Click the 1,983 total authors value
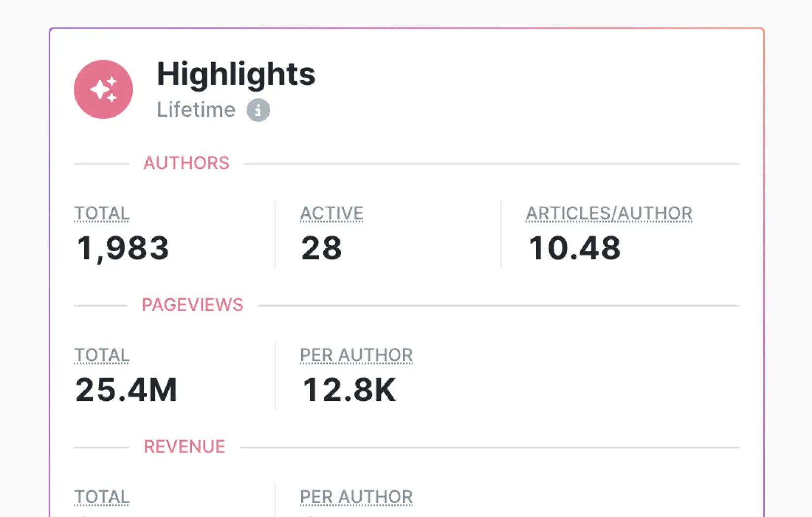812x517 pixels. click(123, 248)
